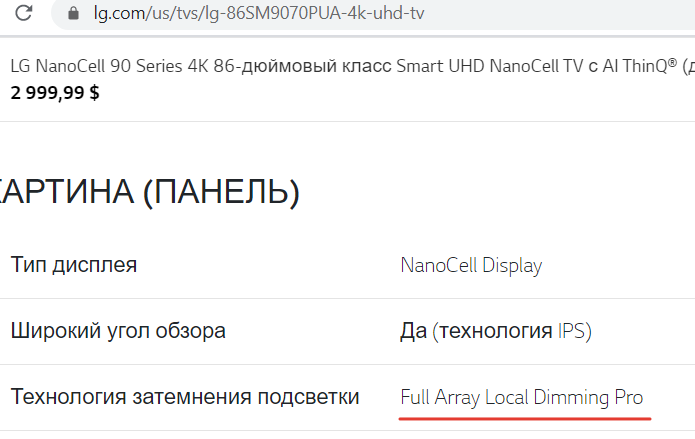This screenshot has height=439, width=695.
Task: Click the 2 999,99 $ price
Action: (x=55, y=93)
